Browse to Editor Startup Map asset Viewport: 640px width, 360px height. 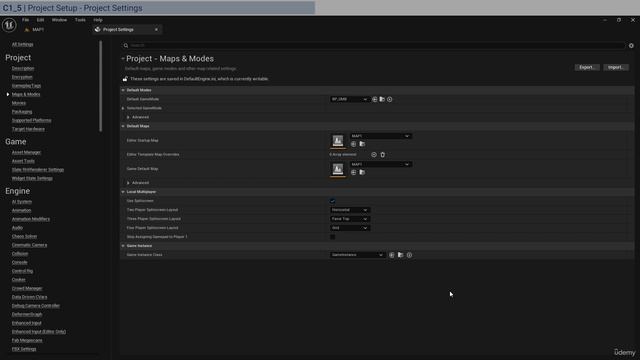pyautogui.click(x=362, y=144)
